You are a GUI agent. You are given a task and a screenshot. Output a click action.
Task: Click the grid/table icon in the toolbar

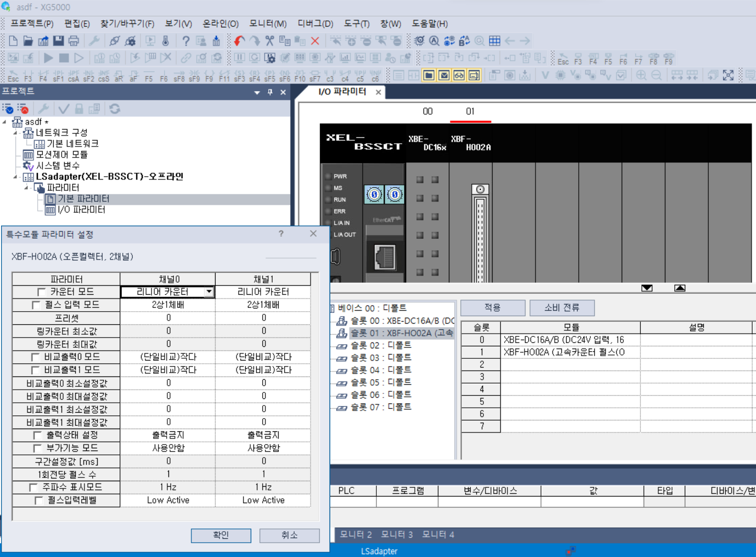pyautogui.click(x=494, y=41)
